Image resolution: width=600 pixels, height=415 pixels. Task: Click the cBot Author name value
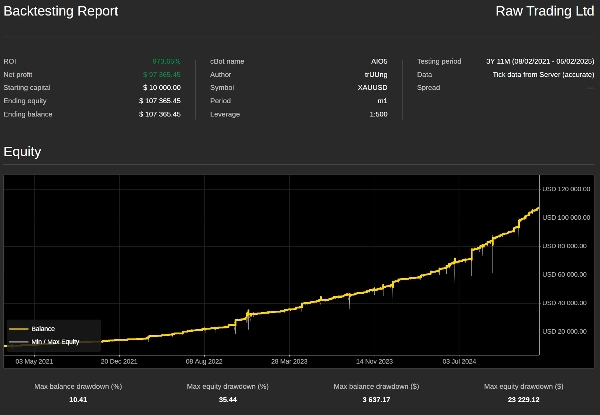click(x=375, y=74)
